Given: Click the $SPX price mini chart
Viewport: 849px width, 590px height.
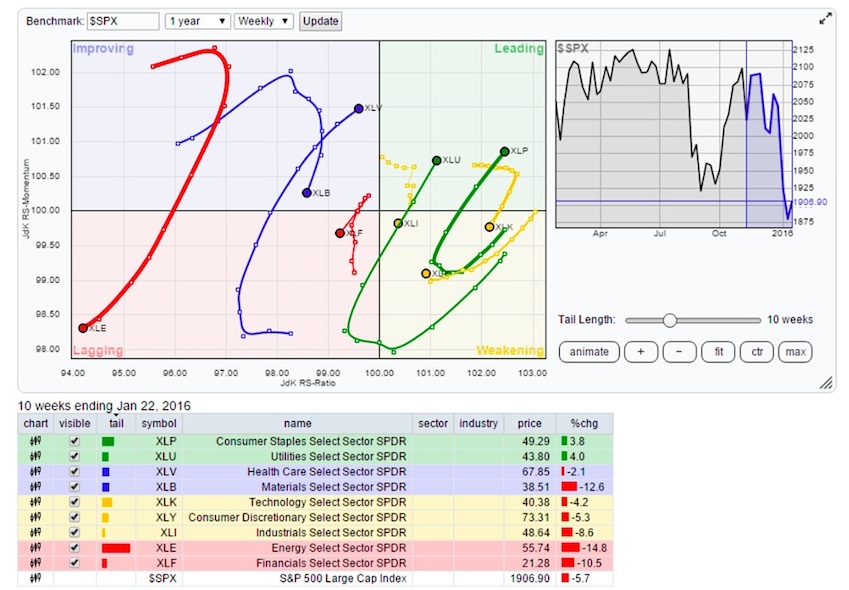Looking at the screenshot, I should coord(674,134).
